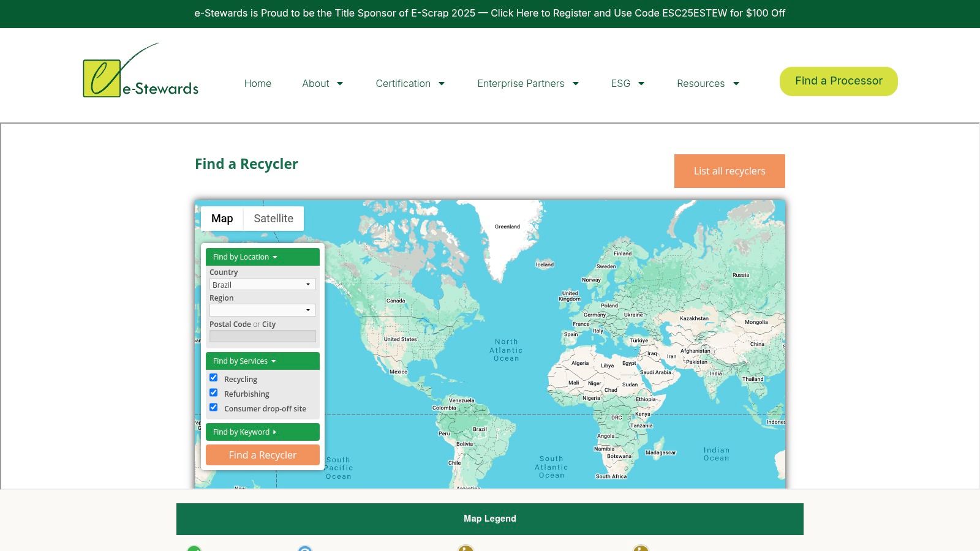The height and width of the screenshot is (551, 980).
Task: Click the rightmost gold info icon in Map Legend
Action: 641,549
